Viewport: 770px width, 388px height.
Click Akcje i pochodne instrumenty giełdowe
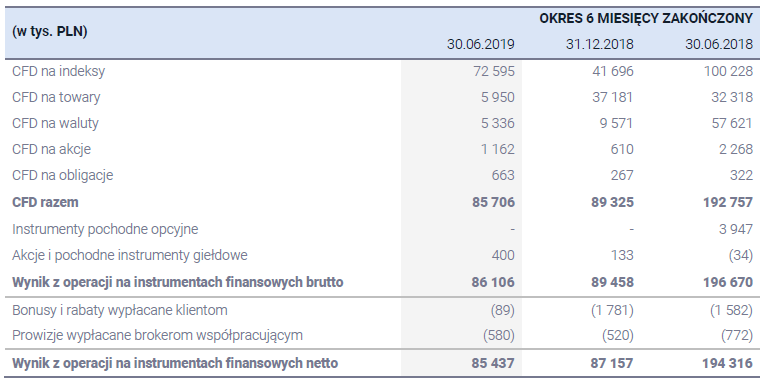[130, 255]
